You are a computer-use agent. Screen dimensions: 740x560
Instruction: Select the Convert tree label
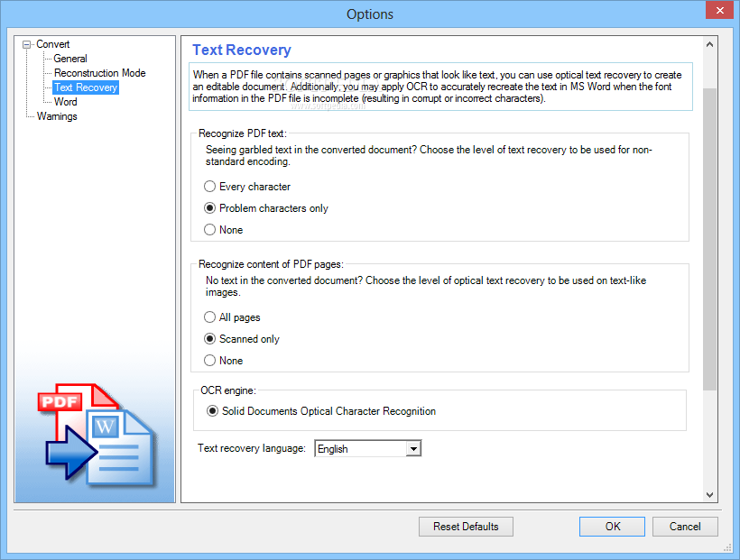tap(53, 44)
